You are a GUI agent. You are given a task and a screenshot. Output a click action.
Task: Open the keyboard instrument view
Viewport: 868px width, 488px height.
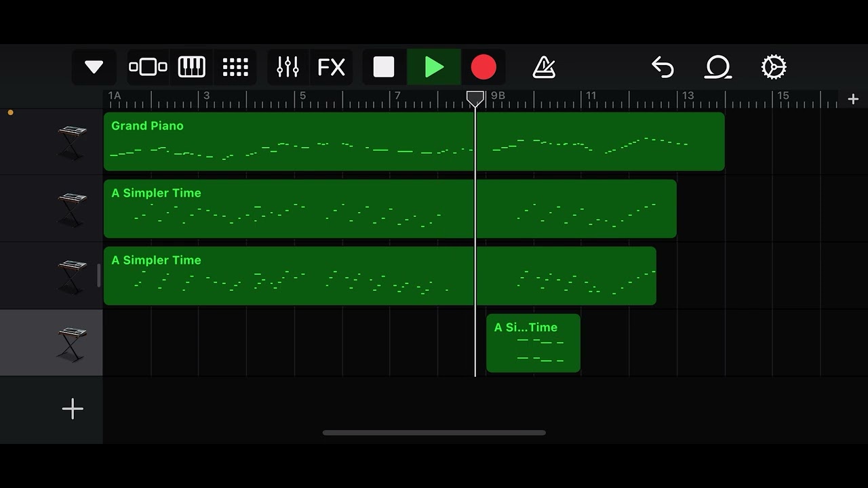[192, 67]
